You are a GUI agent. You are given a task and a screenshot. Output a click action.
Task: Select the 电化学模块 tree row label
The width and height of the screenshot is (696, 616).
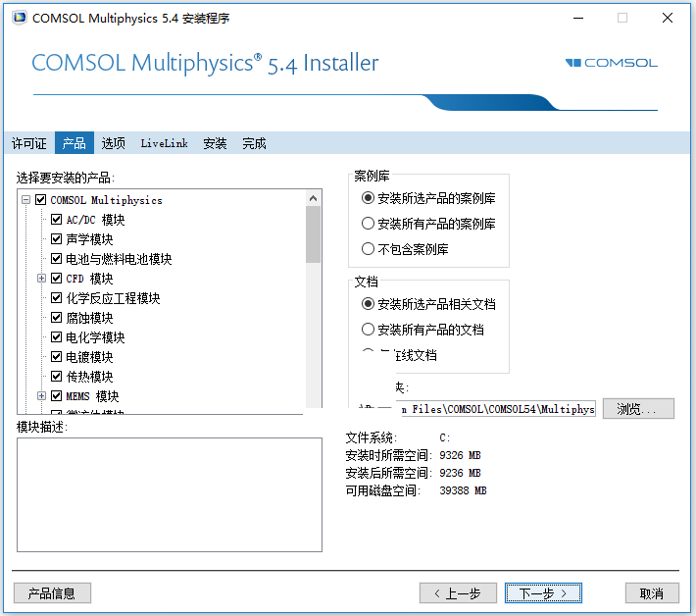(95, 337)
